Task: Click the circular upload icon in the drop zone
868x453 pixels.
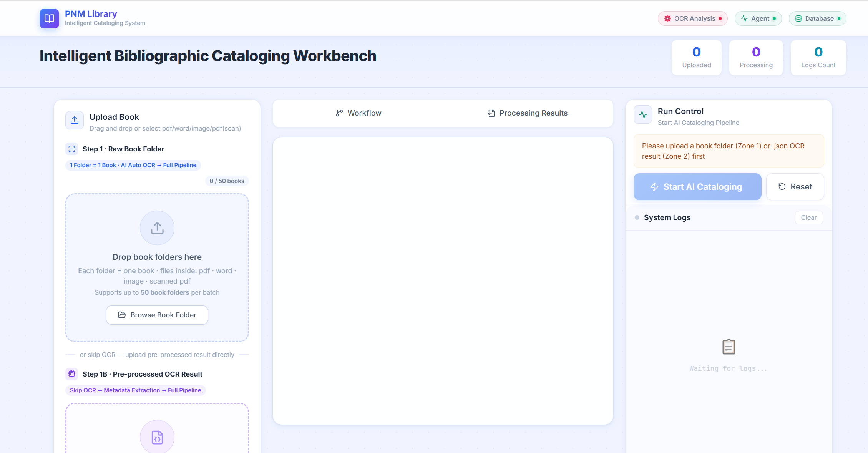Action: pyautogui.click(x=157, y=228)
